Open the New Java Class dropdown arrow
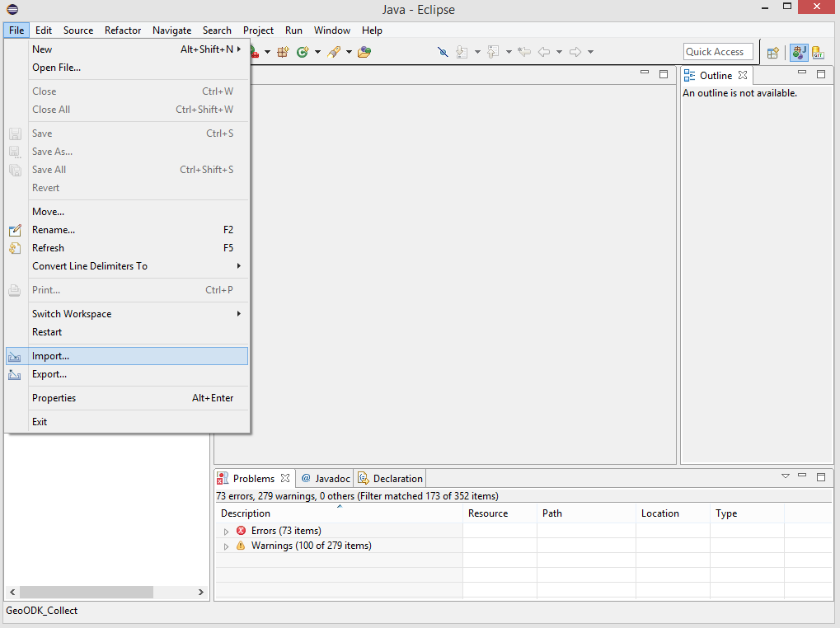840x628 pixels. tap(317, 52)
